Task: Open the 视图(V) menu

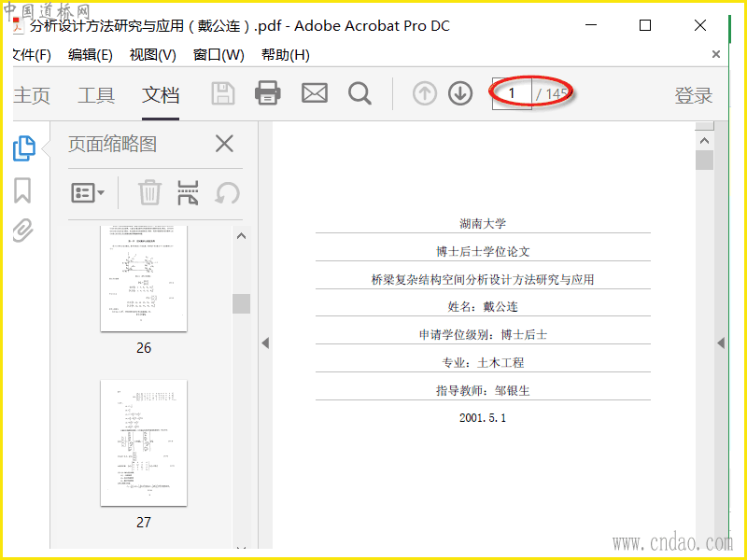Action: [x=152, y=55]
